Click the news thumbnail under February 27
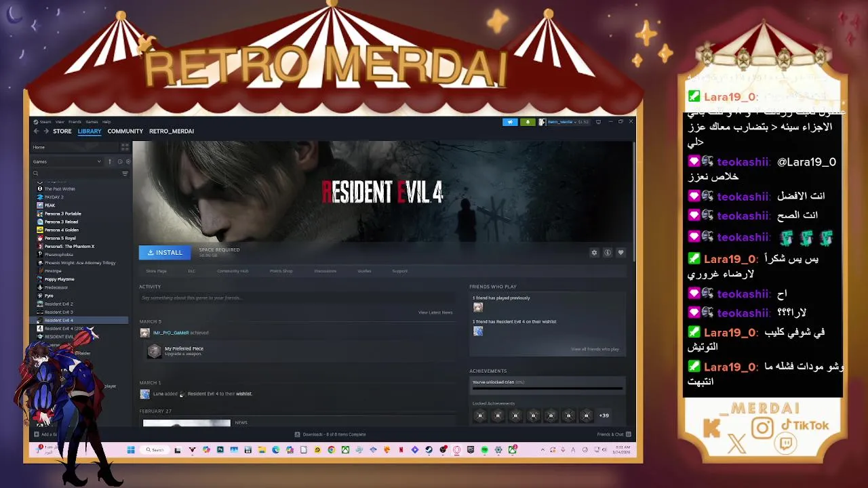Viewport: 868px width, 488px height. [186, 423]
